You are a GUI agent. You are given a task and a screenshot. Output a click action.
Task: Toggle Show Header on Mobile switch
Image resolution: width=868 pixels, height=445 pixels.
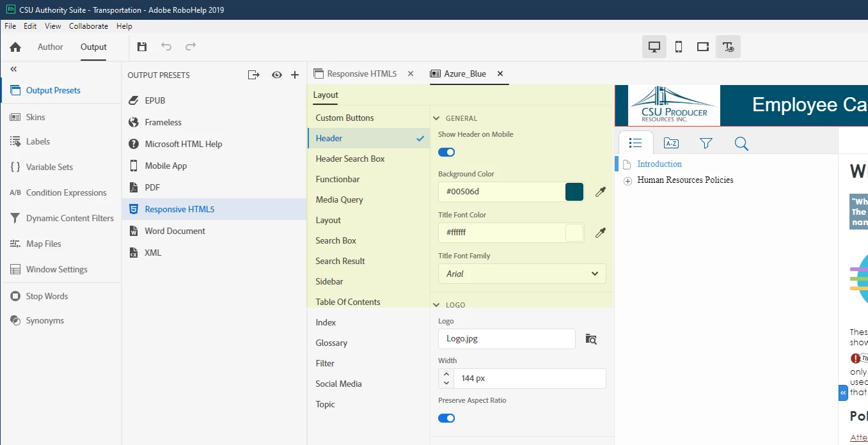(446, 152)
